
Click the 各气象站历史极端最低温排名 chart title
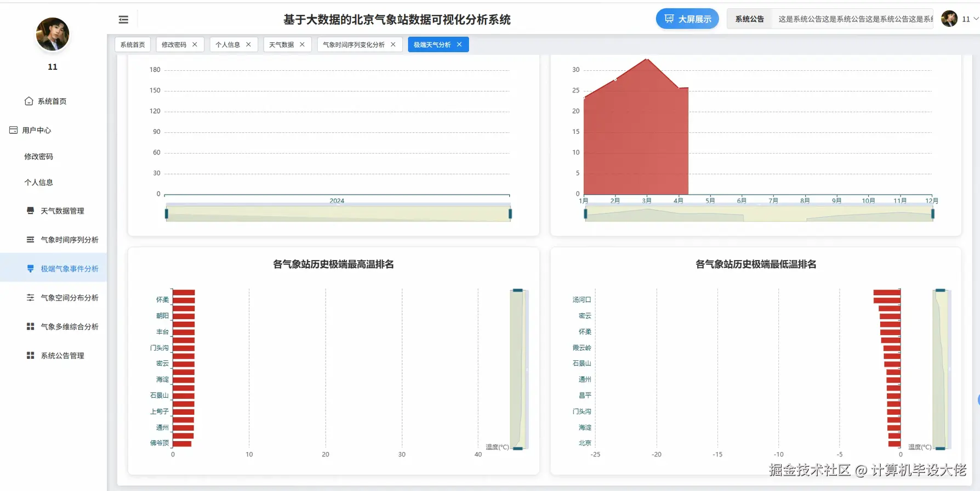756,264
